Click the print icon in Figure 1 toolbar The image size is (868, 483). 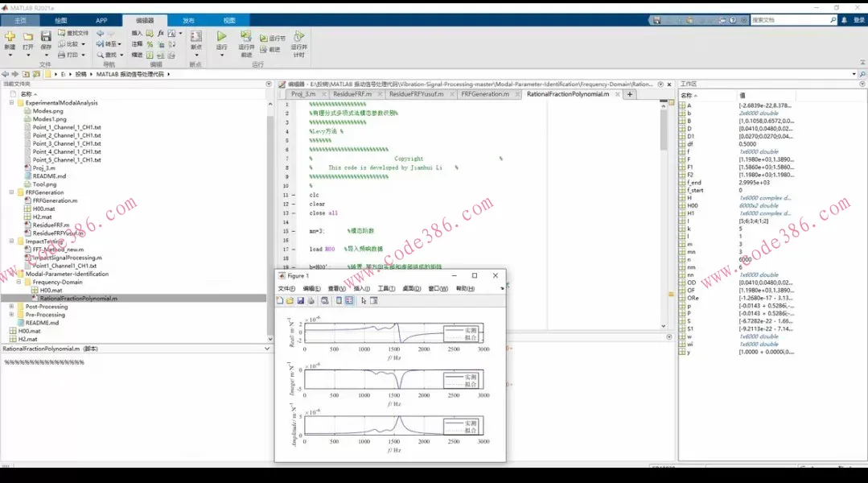pos(311,300)
